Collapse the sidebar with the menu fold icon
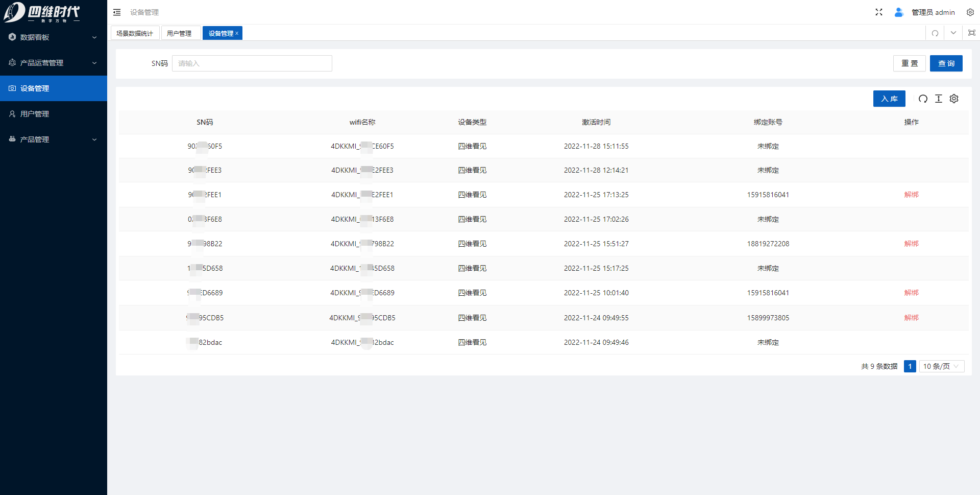980x495 pixels. tap(117, 12)
